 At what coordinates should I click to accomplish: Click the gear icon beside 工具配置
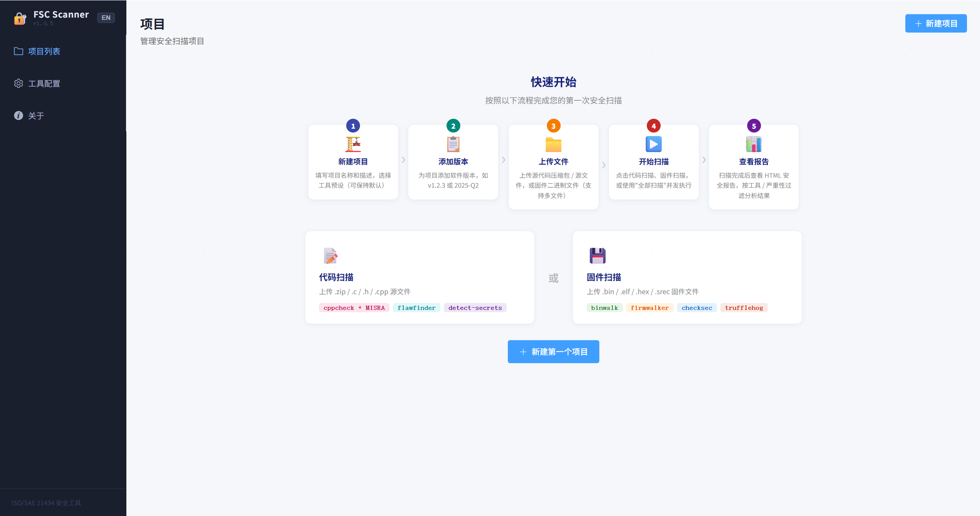[x=18, y=84]
